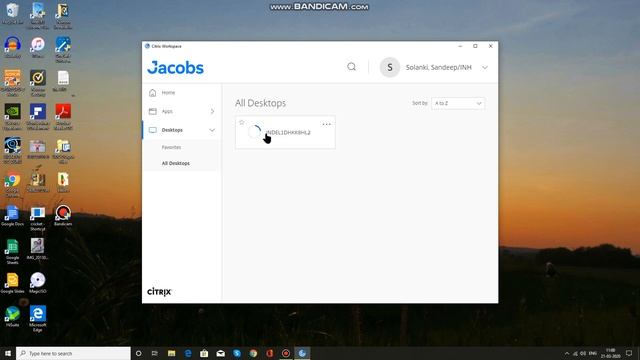Click the Jacobs logo

[176, 67]
